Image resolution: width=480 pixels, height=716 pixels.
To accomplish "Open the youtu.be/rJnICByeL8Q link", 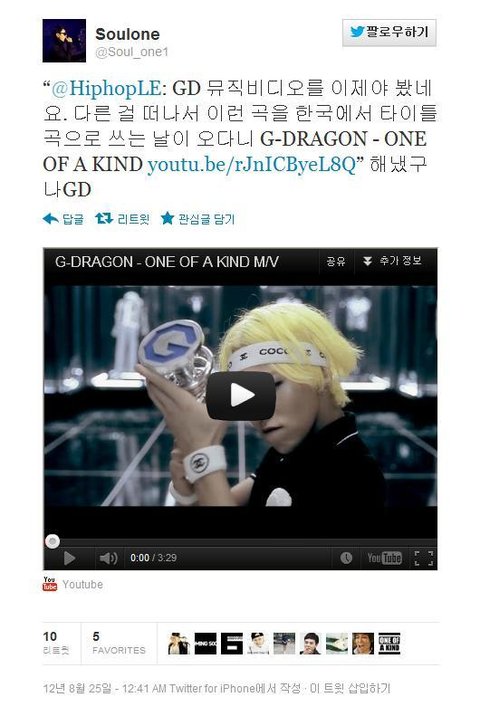I will [251, 164].
